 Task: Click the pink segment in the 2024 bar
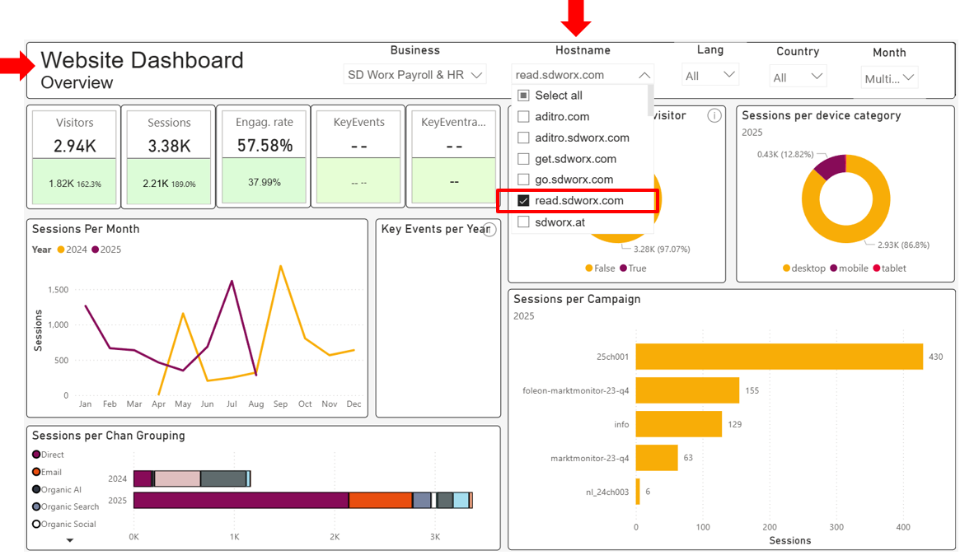(177, 478)
